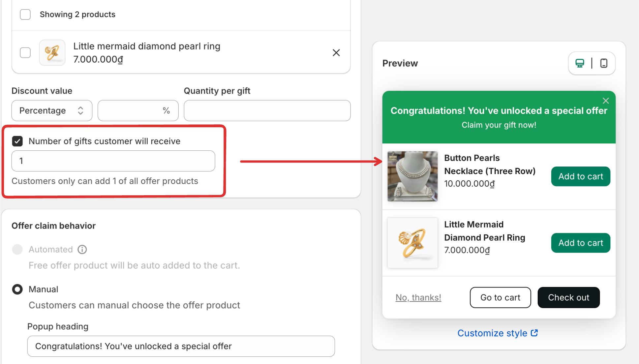The height and width of the screenshot is (364, 639).
Task: Click the No, thanks! link
Action: [418, 297]
